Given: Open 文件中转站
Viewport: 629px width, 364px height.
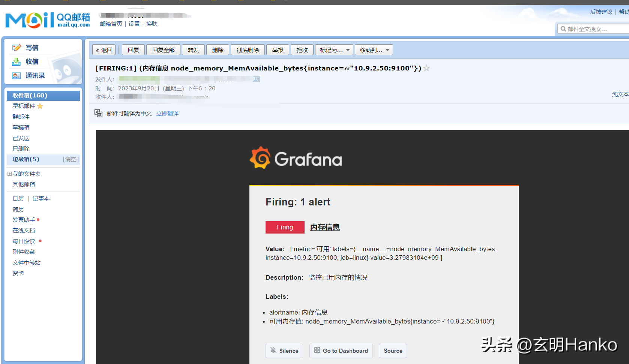Looking at the screenshot, I should pyautogui.click(x=27, y=263).
